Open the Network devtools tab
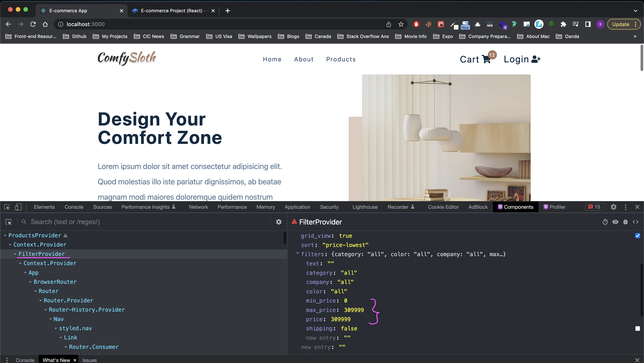The height and width of the screenshot is (363, 644). (198, 207)
